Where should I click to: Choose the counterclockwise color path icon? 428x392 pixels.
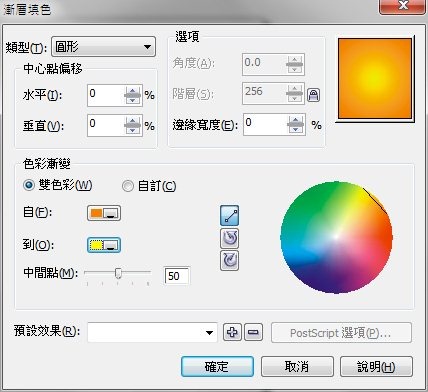pyautogui.click(x=229, y=238)
